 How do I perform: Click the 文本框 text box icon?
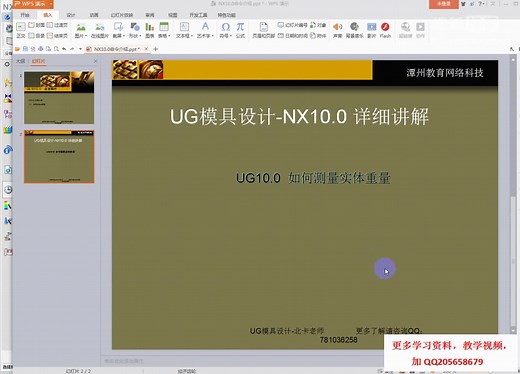(x=184, y=27)
